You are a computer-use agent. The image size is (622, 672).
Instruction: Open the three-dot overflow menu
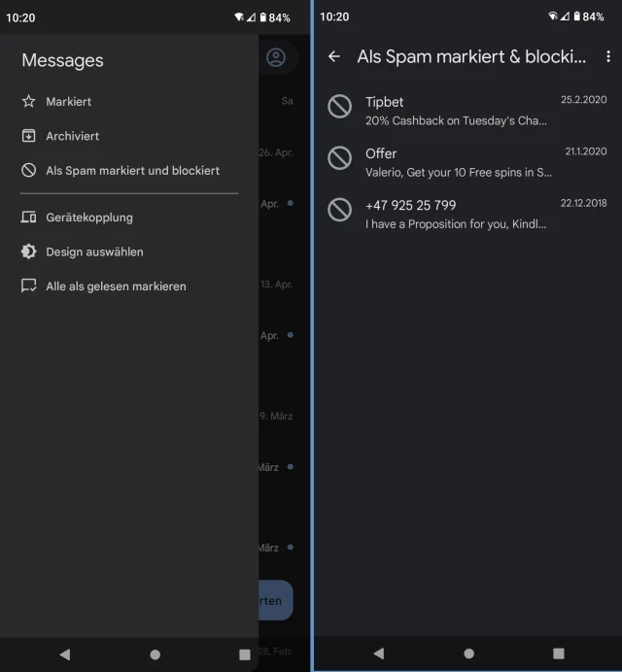click(608, 56)
